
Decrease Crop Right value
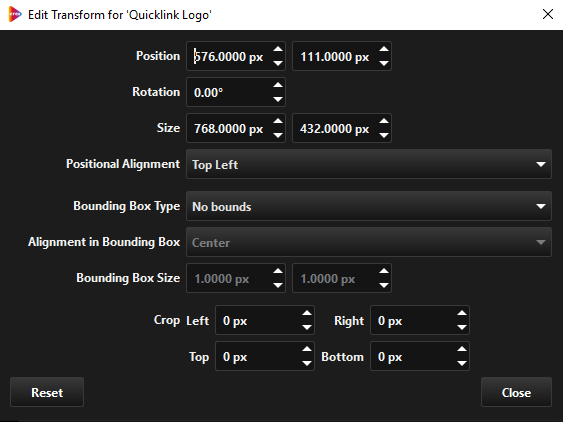pos(462,327)
